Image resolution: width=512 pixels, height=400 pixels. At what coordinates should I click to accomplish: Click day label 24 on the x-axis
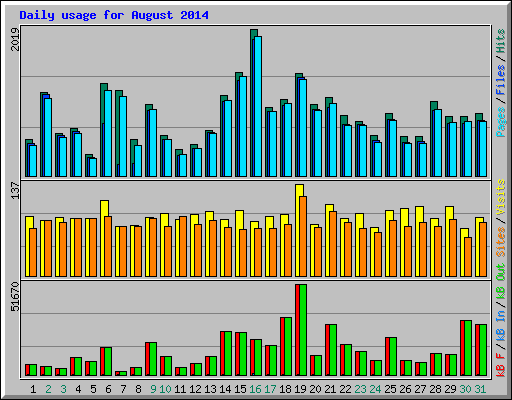375,389
